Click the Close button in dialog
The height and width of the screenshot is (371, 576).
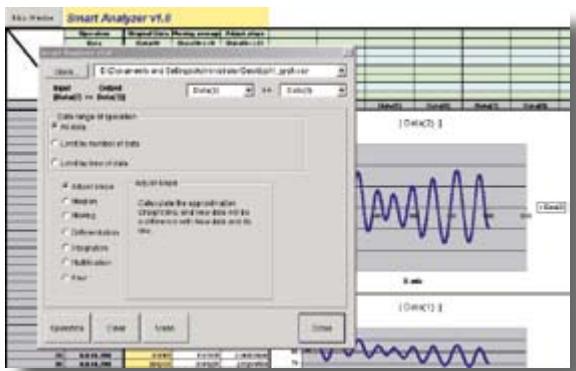tap(322, 328)
